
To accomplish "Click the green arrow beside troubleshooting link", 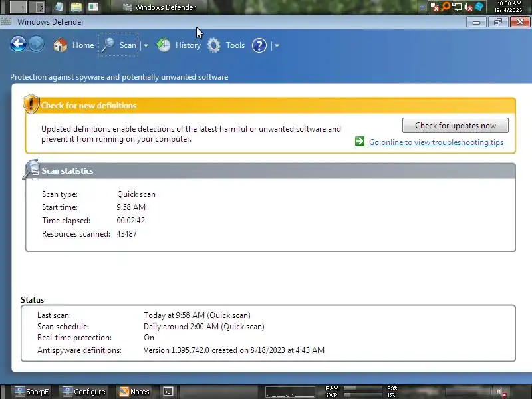I will click(360, 141).
